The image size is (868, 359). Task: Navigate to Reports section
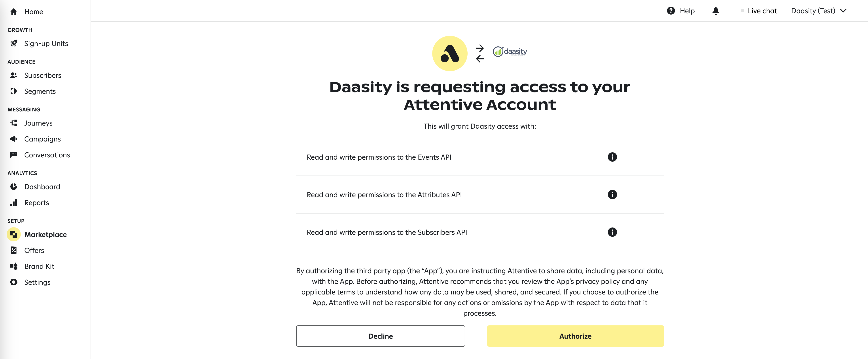click(x=36, y=203)
